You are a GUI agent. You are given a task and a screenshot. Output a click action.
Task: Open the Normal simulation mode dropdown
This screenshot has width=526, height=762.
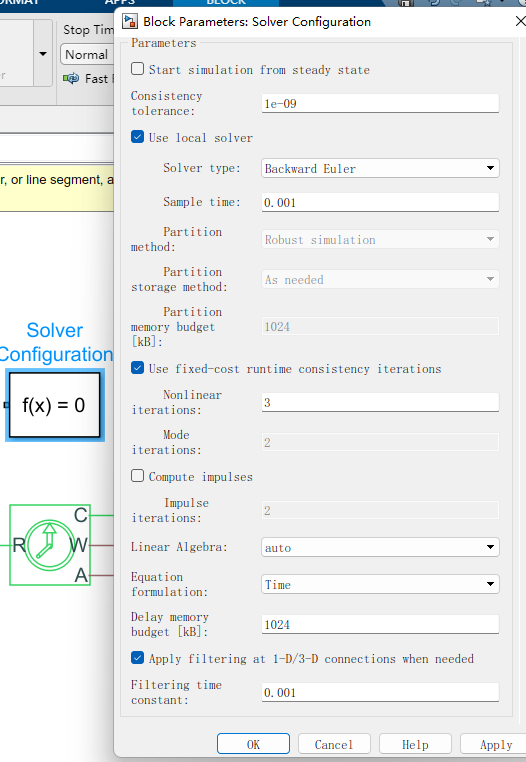[87, 54]
